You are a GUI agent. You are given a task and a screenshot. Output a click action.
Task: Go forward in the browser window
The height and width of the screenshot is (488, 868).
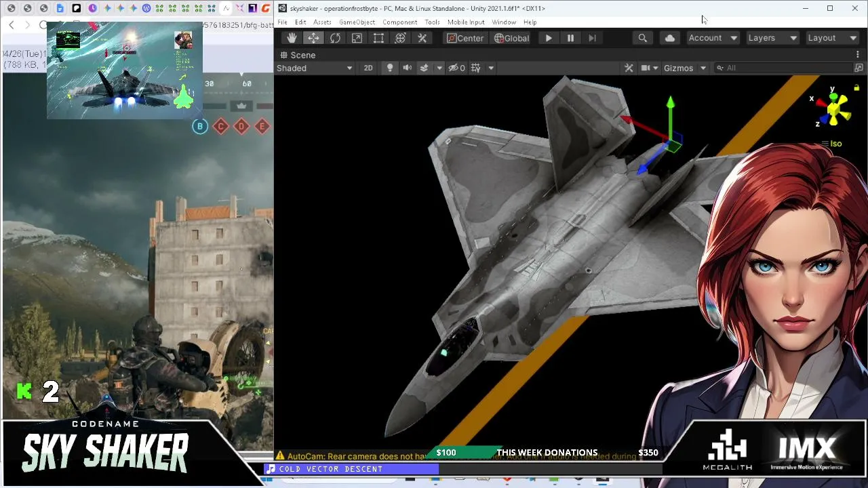pos(27,25)
